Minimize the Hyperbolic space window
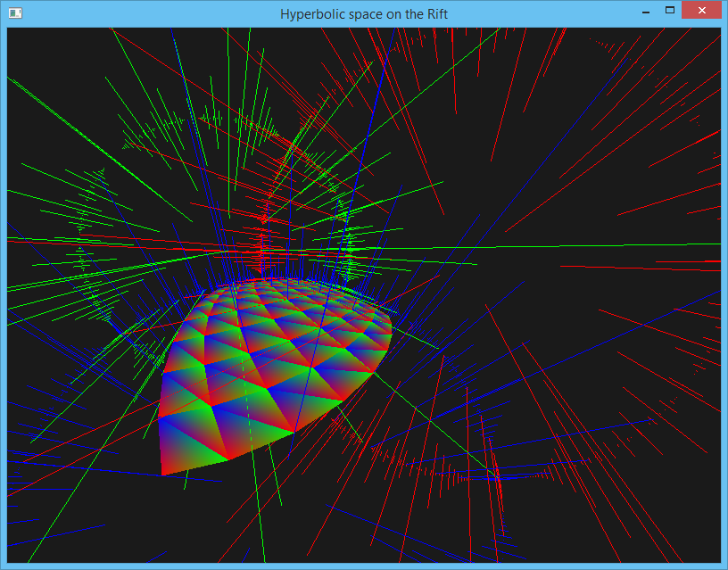This screenshot has width=728, height=570. coord(645,11)
